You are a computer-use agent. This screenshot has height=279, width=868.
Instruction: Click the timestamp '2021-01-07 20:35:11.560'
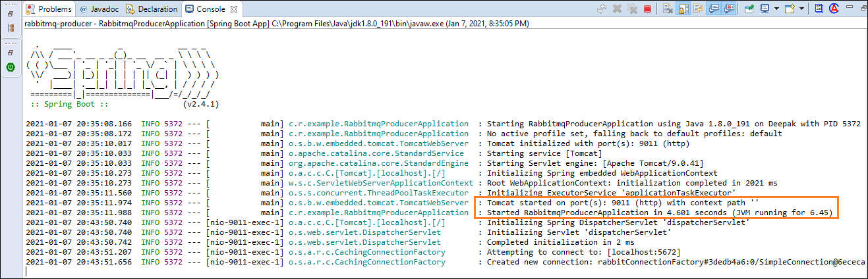[x=78, y=193]
